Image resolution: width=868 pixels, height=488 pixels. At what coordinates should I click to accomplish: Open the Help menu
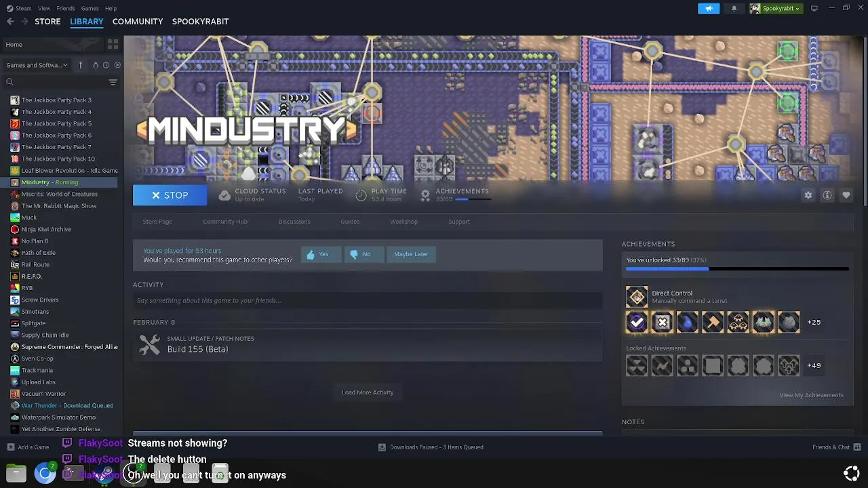111,8
